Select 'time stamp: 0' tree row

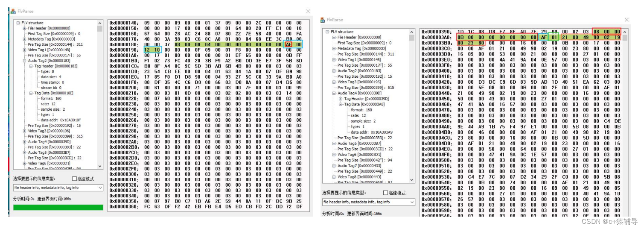52,82
